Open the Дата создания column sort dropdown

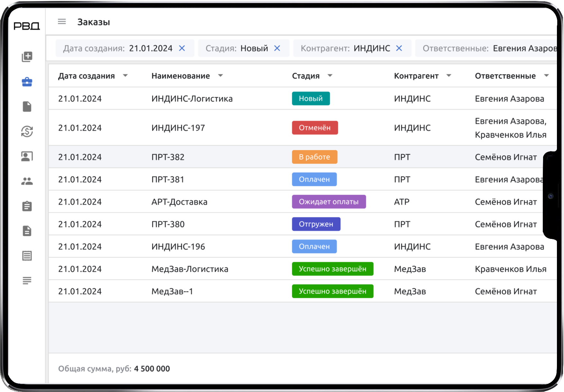pos(126,76)
